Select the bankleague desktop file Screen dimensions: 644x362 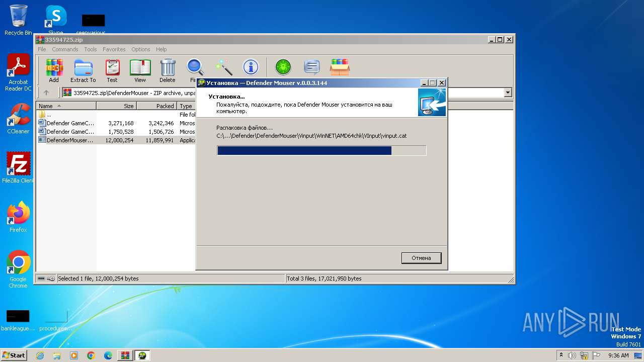click(x=18, y=320)
